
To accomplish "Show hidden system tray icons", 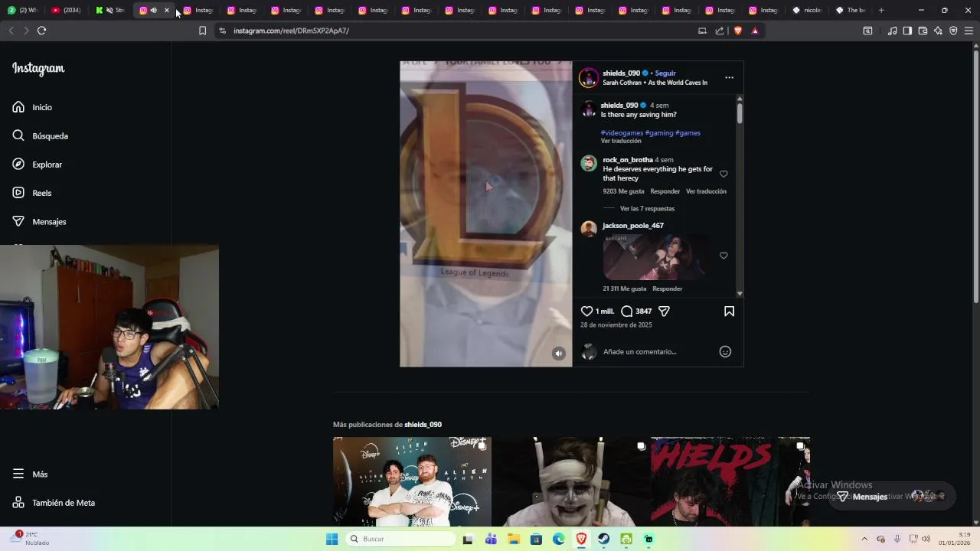I will tap(864, 539).
